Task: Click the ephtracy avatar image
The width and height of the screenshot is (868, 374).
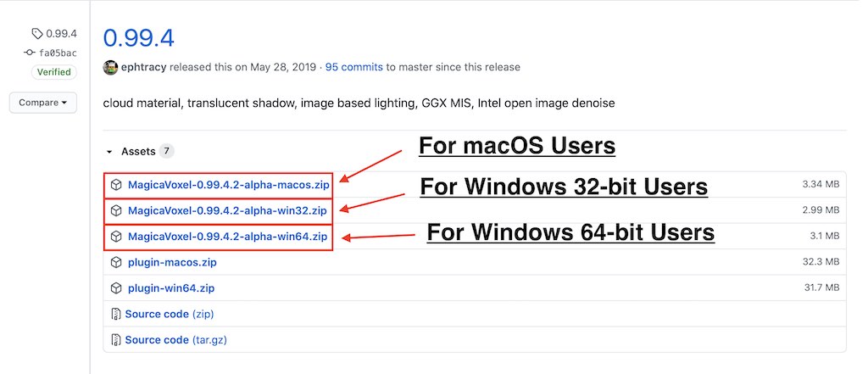Action: tap(110, 67)
